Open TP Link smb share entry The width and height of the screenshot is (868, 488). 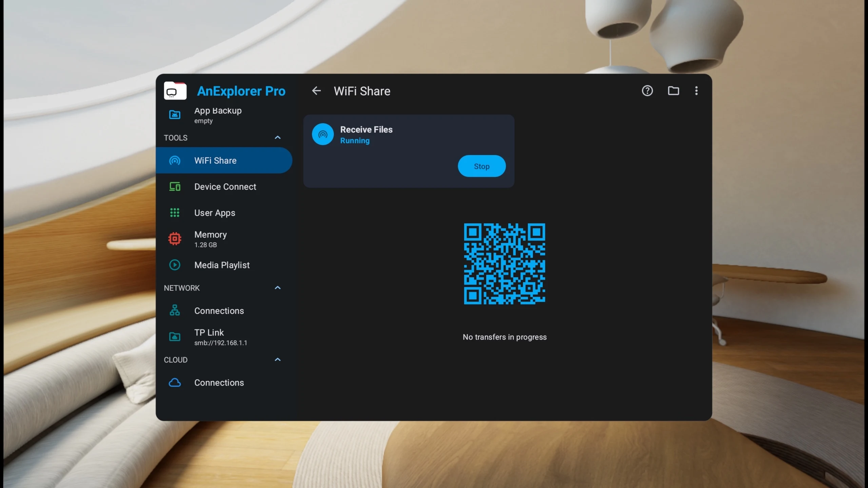click(224, 337)
